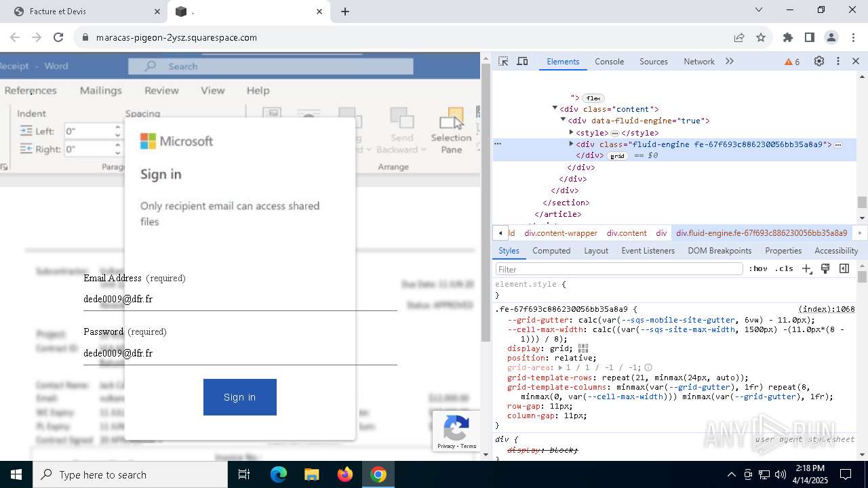Open the DOM Breakpoints tab

pyautogui.click(x=719, y=250)
